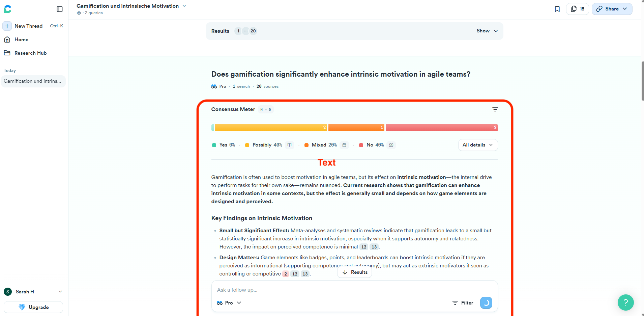The width and height of the screenshot is (644, 316).
Task: Open the All details dropdown
Action: pos(477,145)
